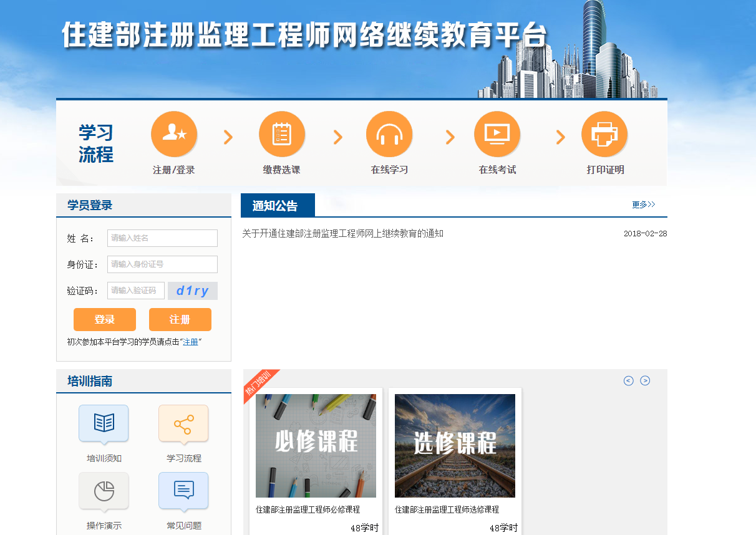Open the 学习流程 share-nodes icon
Viewport: 756px width, 535px height.
coord(183,423)
